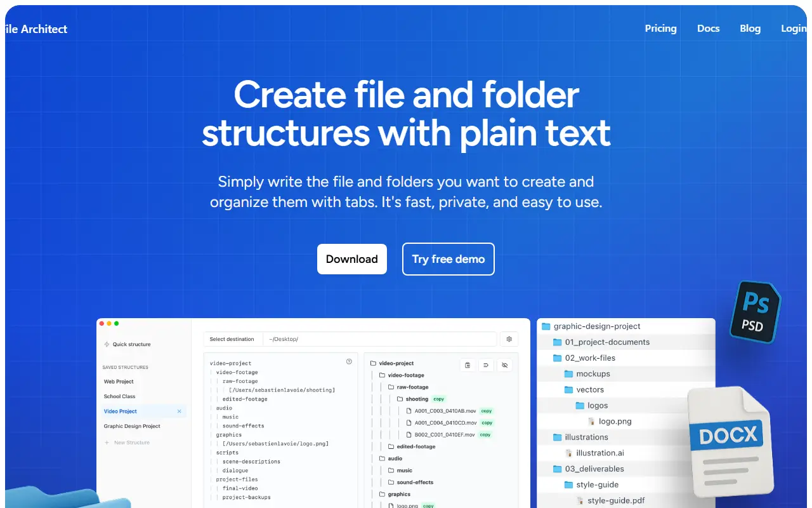Click the folder icon beside video-footage in preview
Image resolution: width=812 pixels, height=508 pixels.
click(x=383, y=375)
